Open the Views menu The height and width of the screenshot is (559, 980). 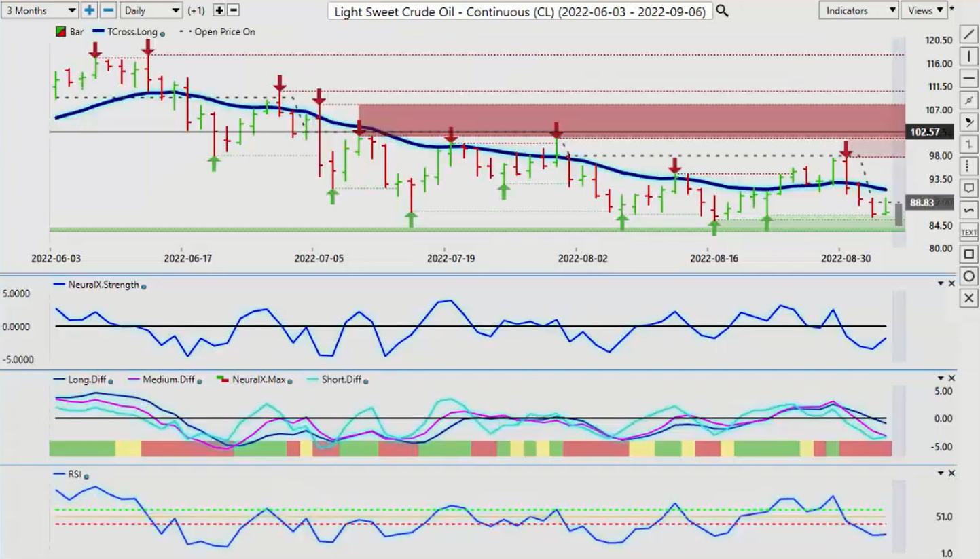point(926,10)
